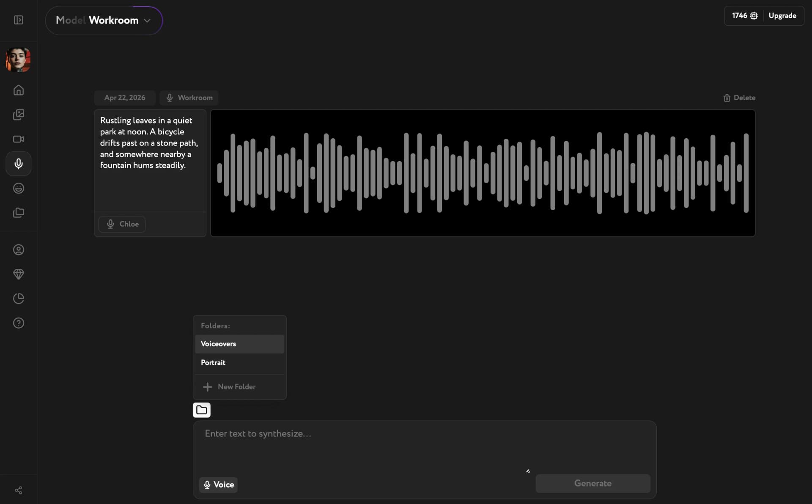Click the share icon at bottom

(x=18, y=490)
